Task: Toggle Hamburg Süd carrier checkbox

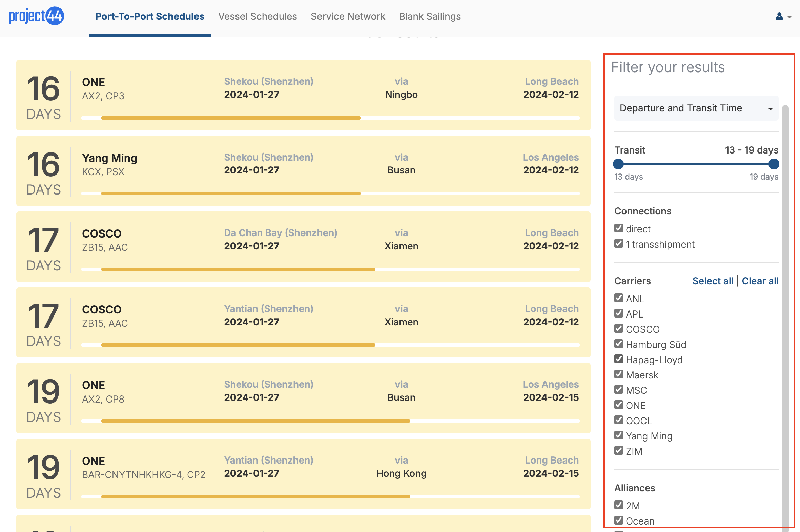Action: point(618,344)
